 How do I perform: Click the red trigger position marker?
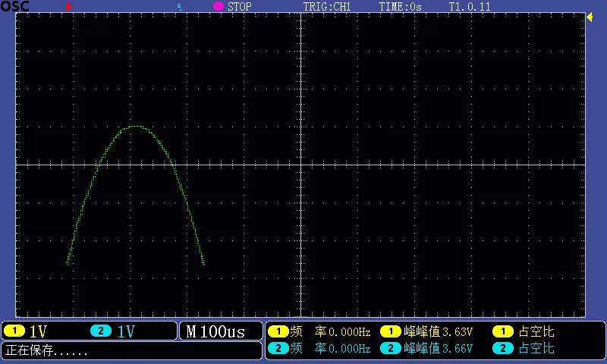coord(68,6)
